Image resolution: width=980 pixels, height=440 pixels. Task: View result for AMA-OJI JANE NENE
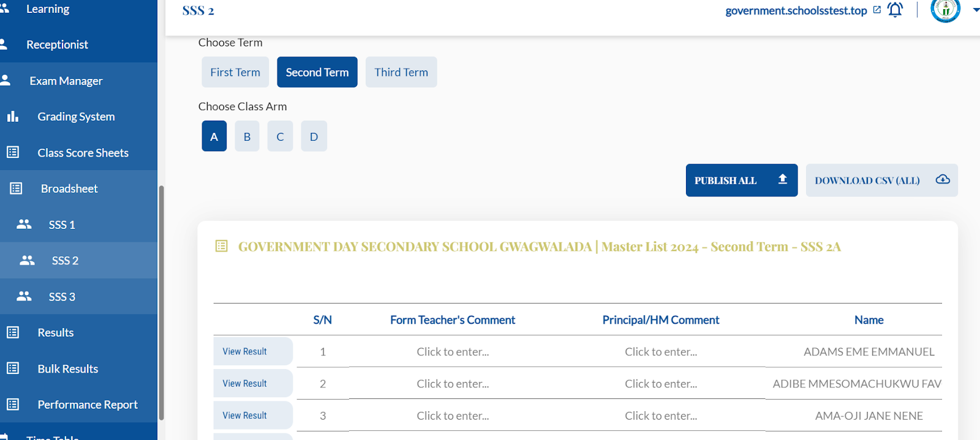point(253,415)
